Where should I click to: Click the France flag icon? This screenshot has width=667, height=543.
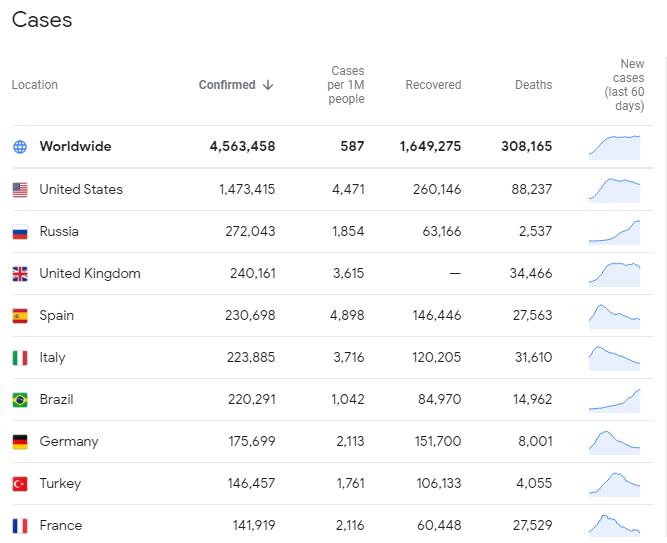pos(20,526)
